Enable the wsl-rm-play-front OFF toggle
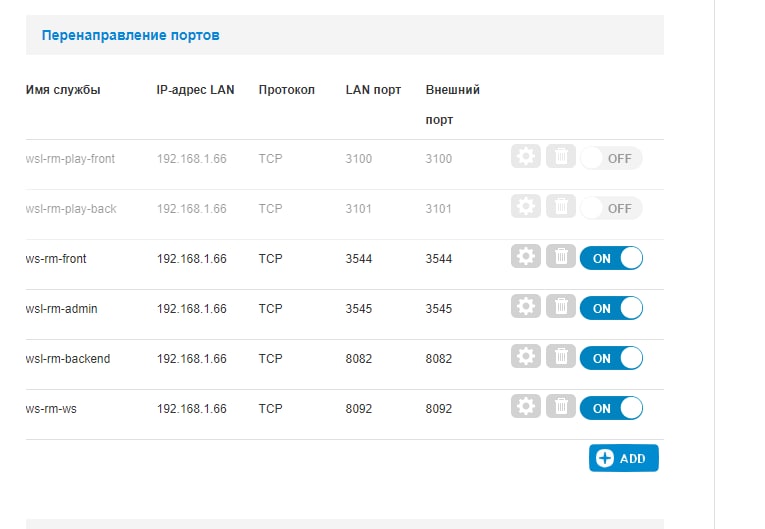 (611, 159)
